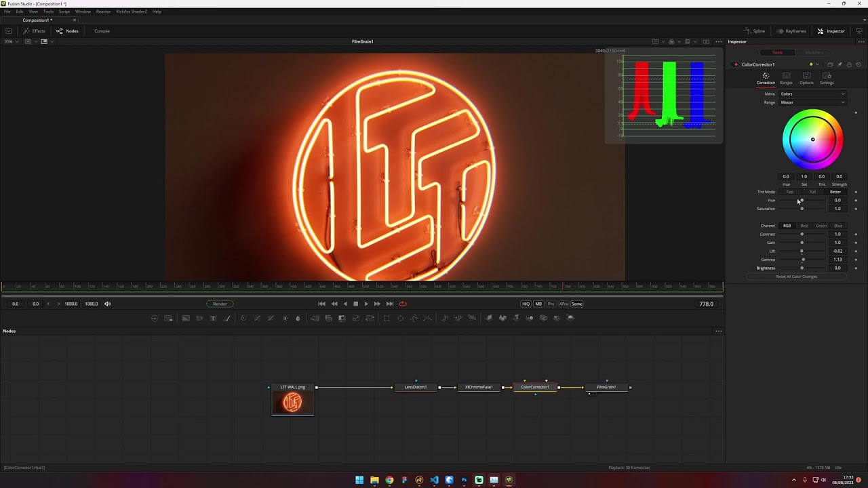Click the stop playback button

pos(355,304)
